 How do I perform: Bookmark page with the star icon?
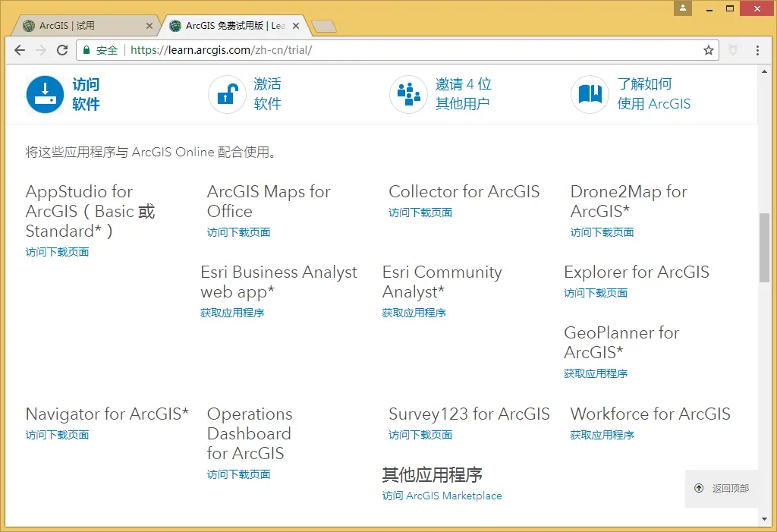[709, 50]
